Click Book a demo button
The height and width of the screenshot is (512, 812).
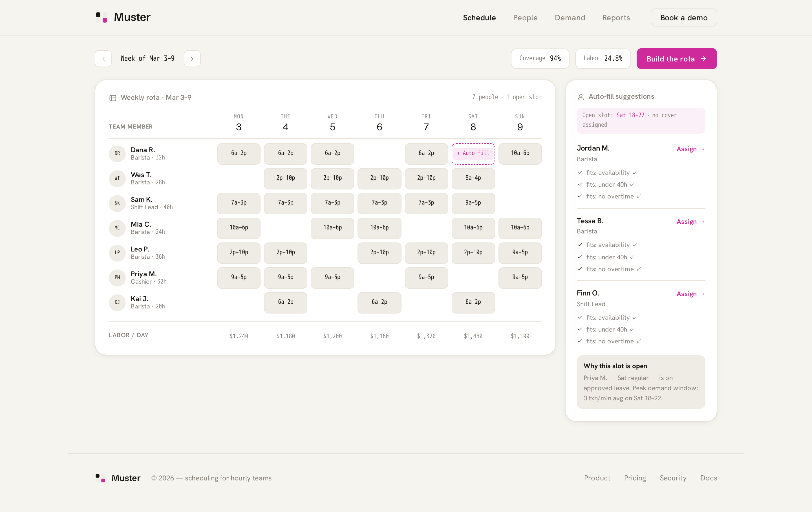pyautogui.click(x=683, y=17)
